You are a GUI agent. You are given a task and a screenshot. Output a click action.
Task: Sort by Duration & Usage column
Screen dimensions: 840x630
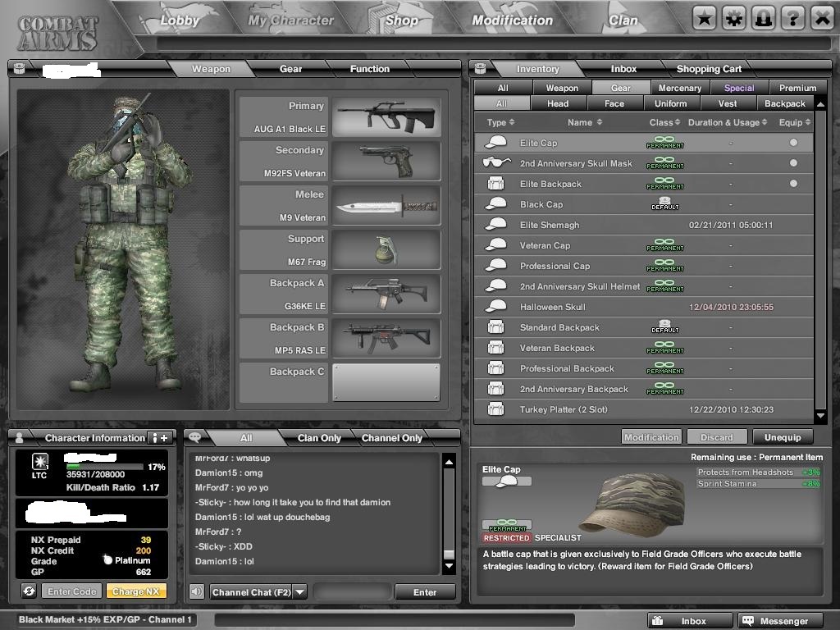click(x=728, y=122)
